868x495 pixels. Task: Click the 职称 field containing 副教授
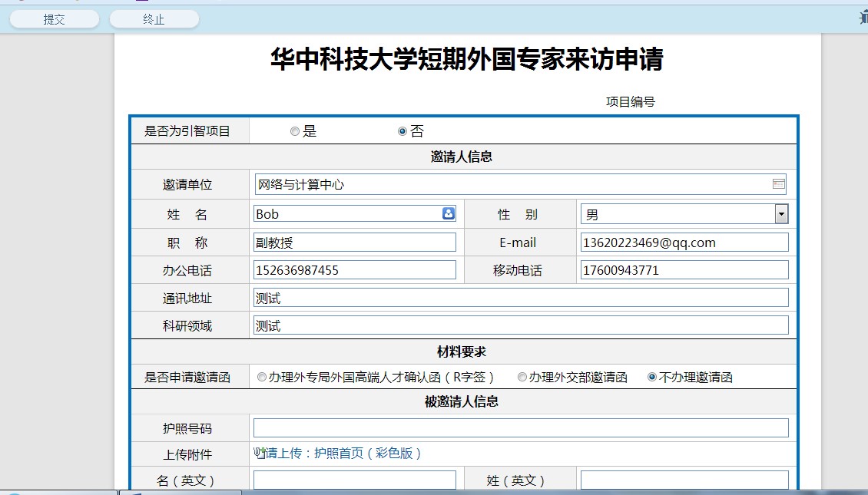click(354, 243)
